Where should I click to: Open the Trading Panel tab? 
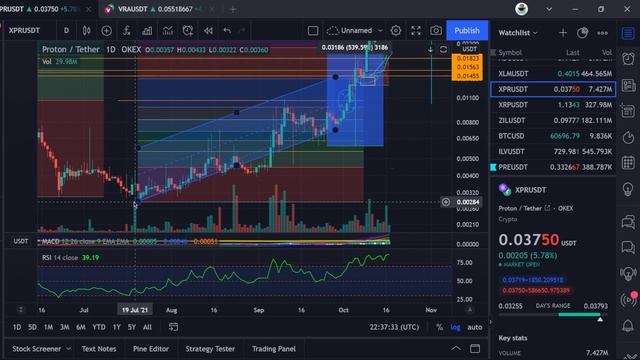click(x=274, y=349)
